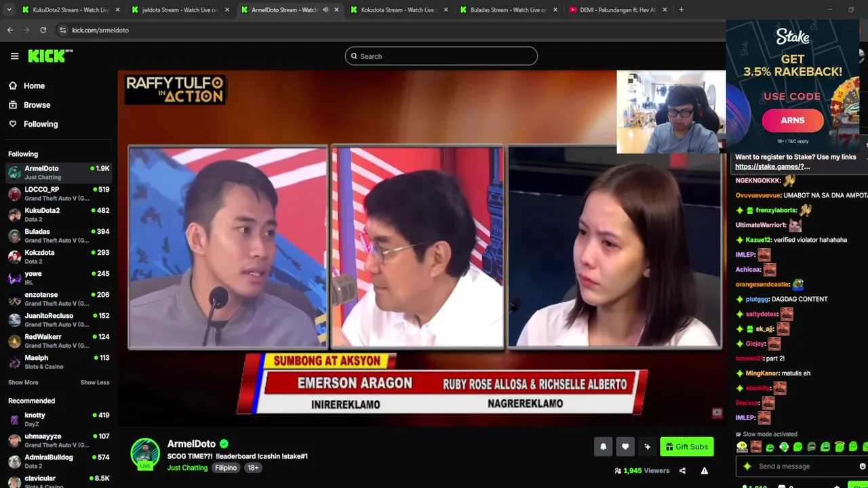Screen dimensions: 868x488
Task: Open Kokzdota channel in sidebar
Action: 59,257
